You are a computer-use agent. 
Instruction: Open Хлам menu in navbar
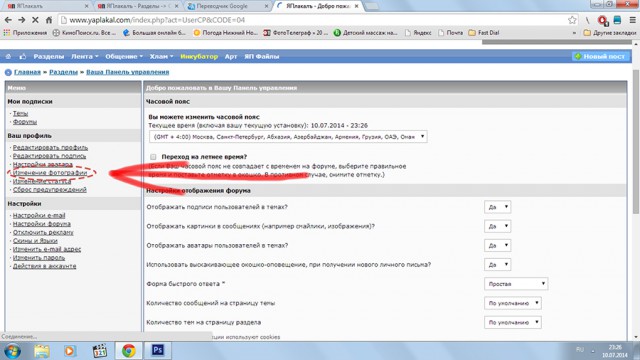point(161,56)
